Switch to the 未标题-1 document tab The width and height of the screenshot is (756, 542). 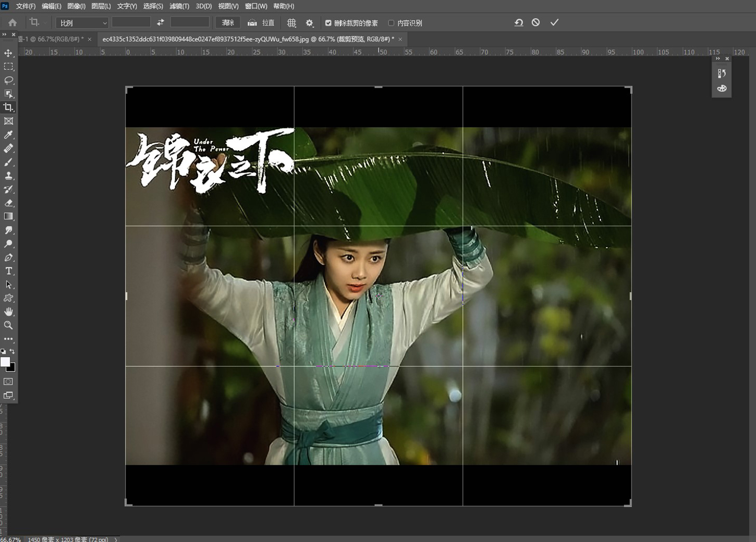(52, 39)
